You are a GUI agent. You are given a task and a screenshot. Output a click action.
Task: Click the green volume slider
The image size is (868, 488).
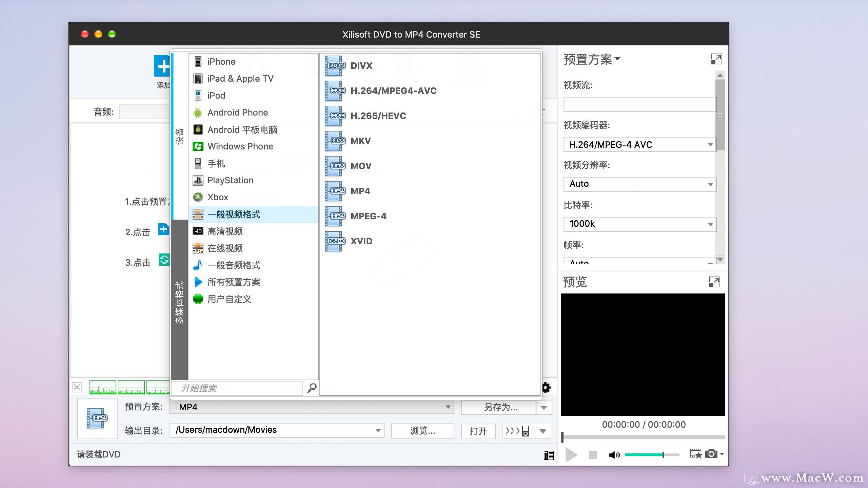[652, 455]
